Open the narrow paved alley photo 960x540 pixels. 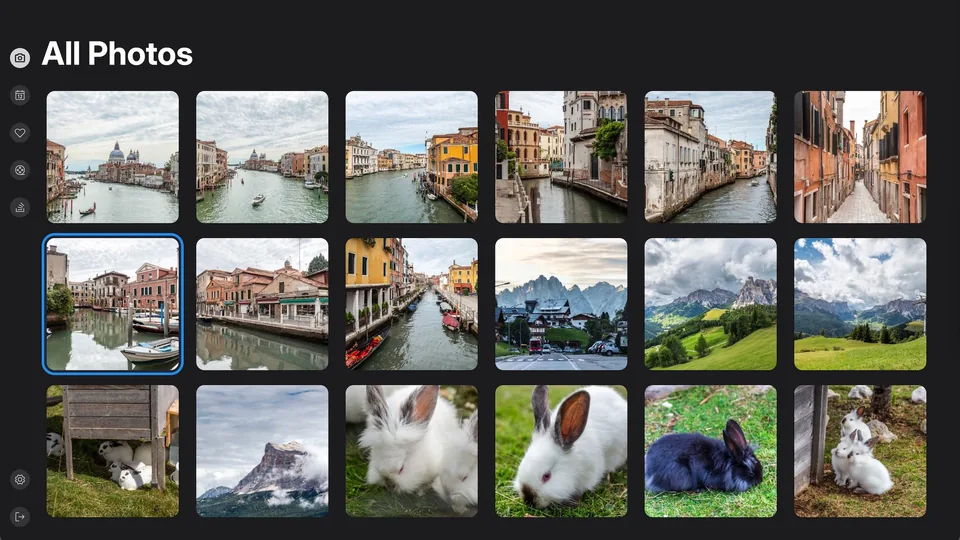click(x=860, y=157)
